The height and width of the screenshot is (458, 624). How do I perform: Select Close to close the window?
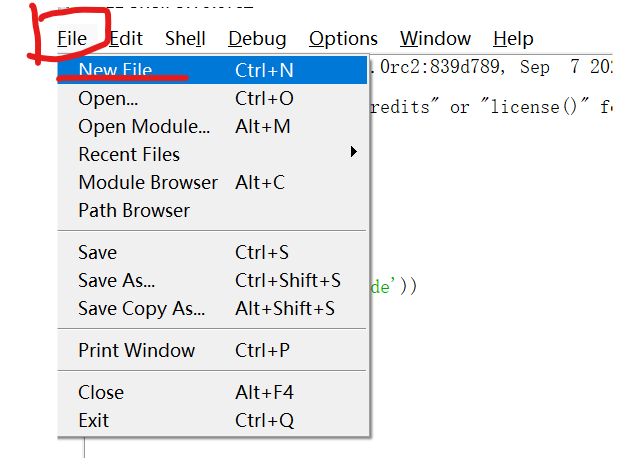click(x=101, y=392)
